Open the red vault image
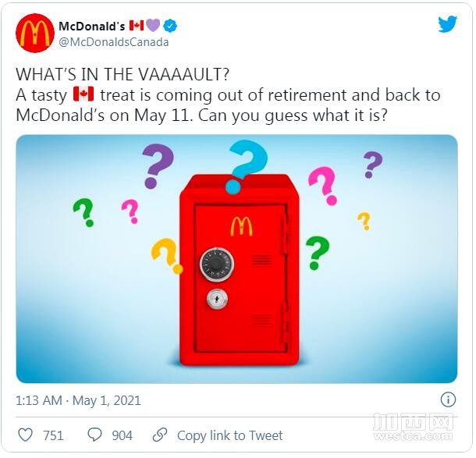The image size is (476, 458). click(236, 259)
